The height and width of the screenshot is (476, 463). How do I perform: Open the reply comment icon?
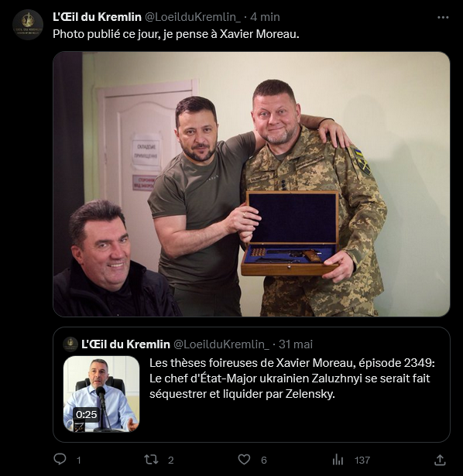(60, 460)
